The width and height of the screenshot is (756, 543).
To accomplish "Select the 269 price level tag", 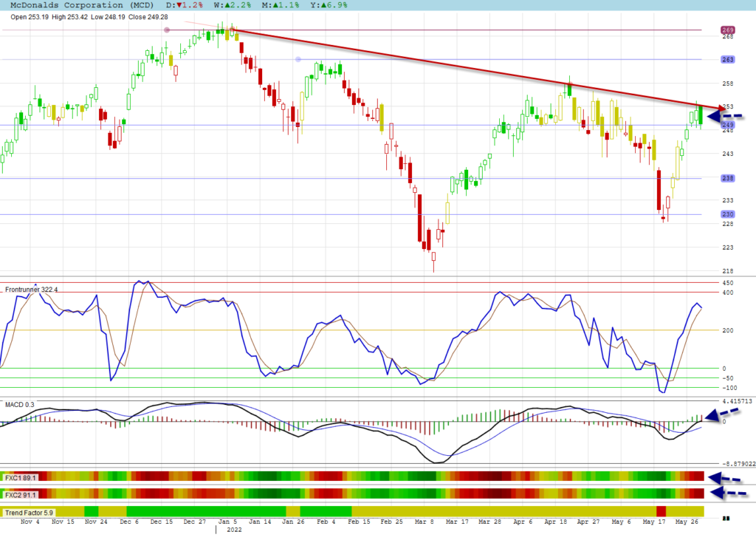I will (x=727, y=30).
